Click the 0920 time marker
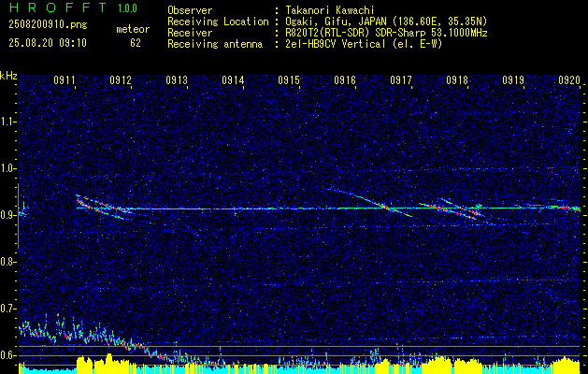This screenshot has height=374, width=588. pos(569,79)
